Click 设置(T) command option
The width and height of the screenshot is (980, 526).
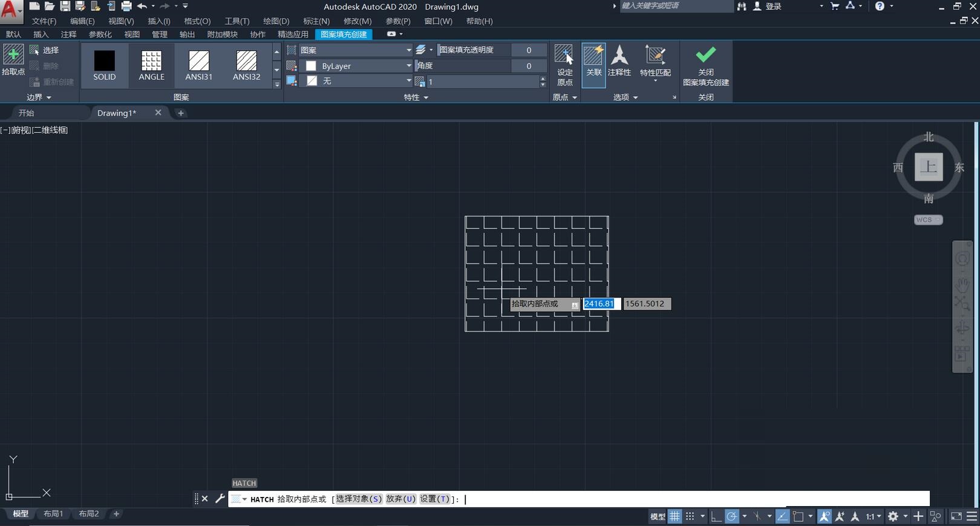pyautogui.click(x=435, y=499)
